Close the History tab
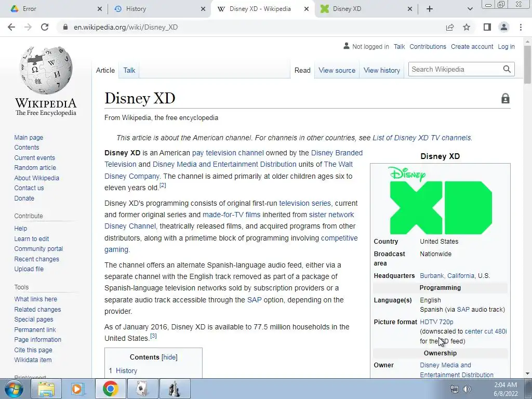 coord(203,9)
